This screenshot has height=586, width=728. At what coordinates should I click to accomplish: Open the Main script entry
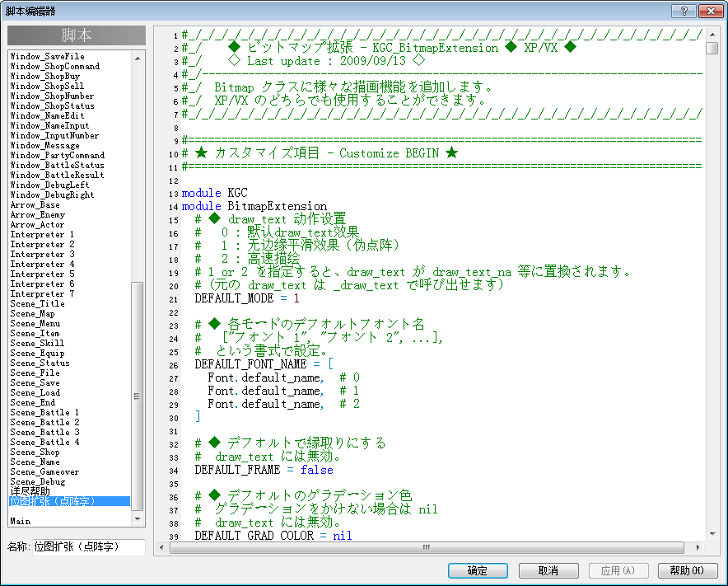coord(21,522)
